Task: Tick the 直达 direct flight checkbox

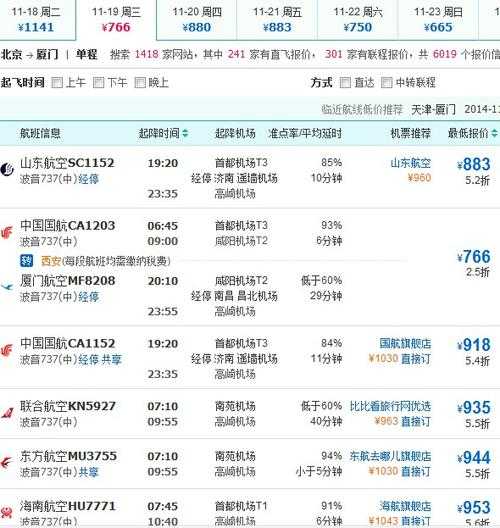Action: pos(345,82)
